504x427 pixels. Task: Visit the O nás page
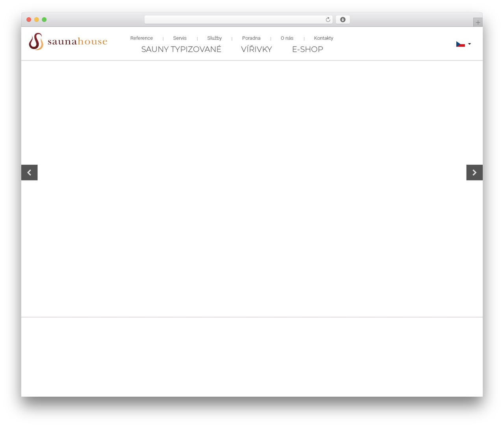(287, 38)
